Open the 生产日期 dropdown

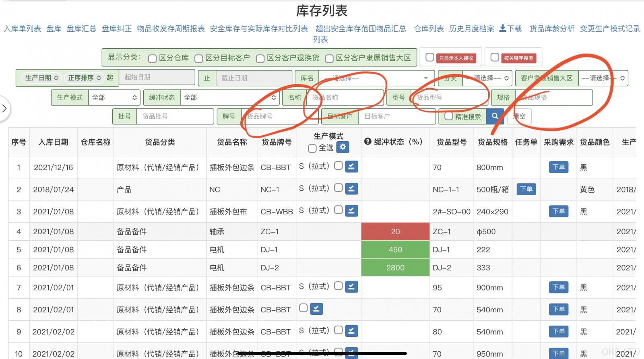pos(41,78)
